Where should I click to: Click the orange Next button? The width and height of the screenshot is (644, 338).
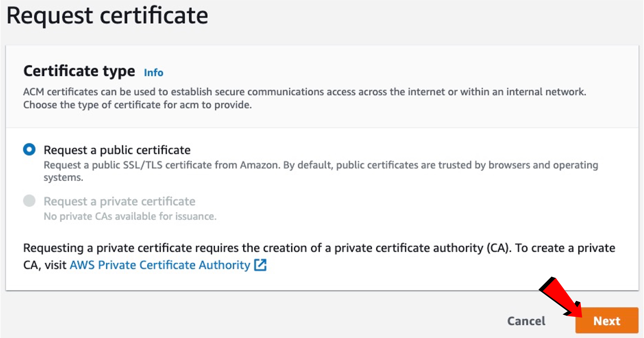607,320
